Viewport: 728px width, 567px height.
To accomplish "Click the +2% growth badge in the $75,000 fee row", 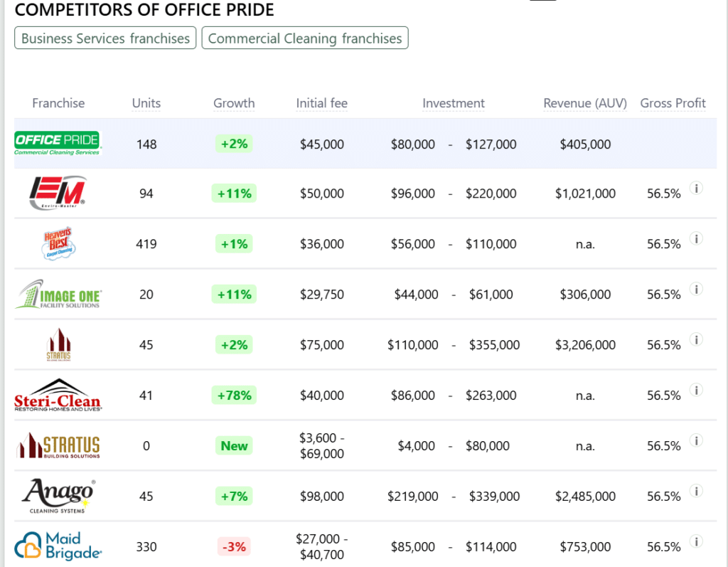I will 234,345.
